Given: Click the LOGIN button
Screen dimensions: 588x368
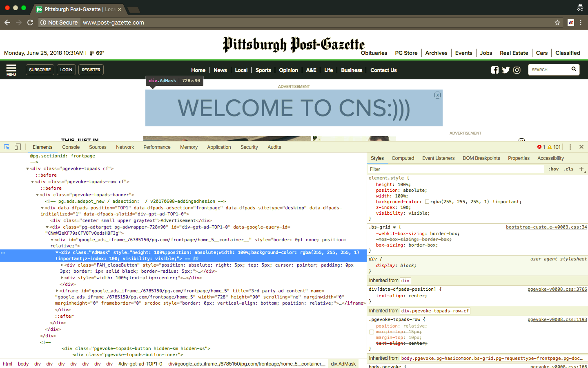Looking at the screenshot, I should coord(66,70).
